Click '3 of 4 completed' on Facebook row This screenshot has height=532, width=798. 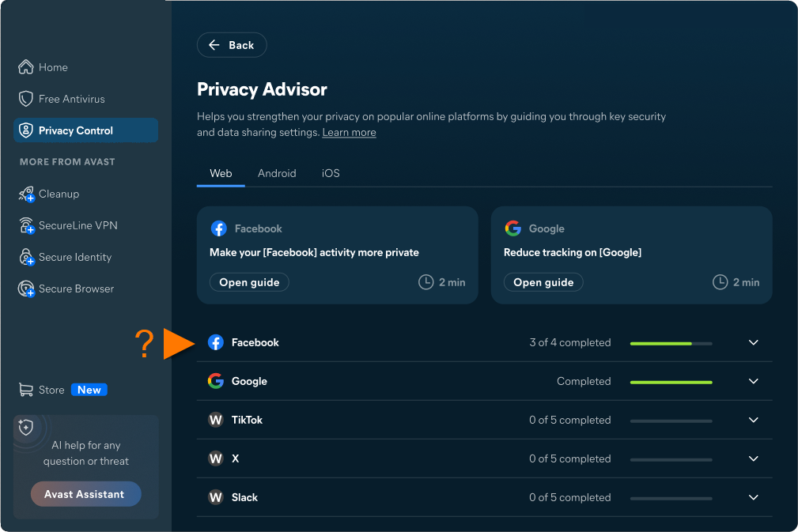click(x=570, y=342)
